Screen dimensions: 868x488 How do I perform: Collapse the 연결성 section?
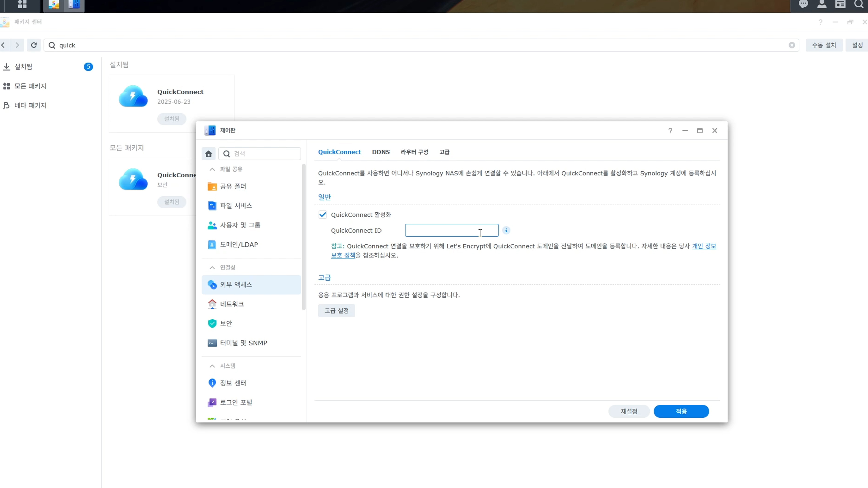tap(212, 267)
